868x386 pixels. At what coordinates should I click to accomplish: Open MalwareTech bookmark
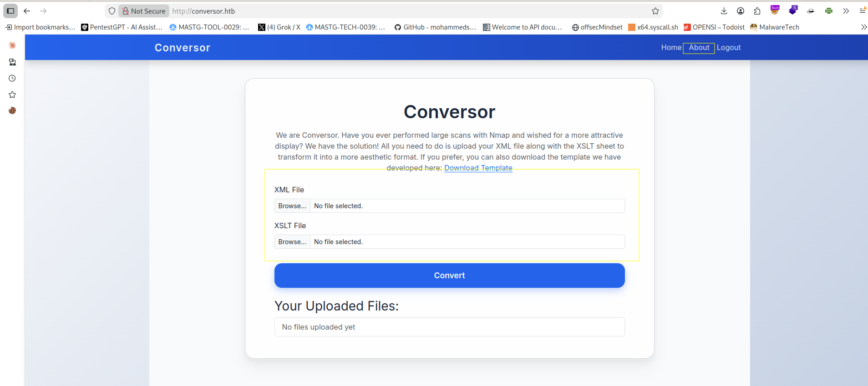click(x=775, y=27)
